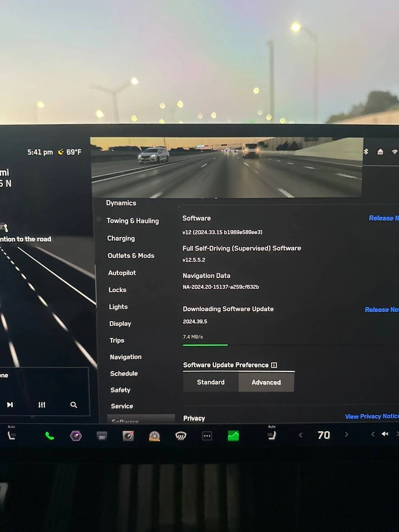Tap the v12 (2024.33.15 b1969e589ee3) version text

pos(222,232)
